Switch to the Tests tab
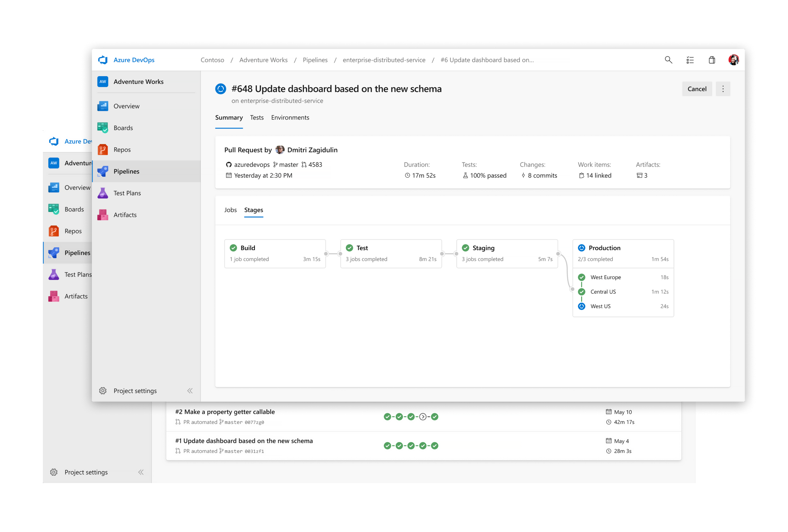The height and width of the screenshot is (532, 788). 257,117
